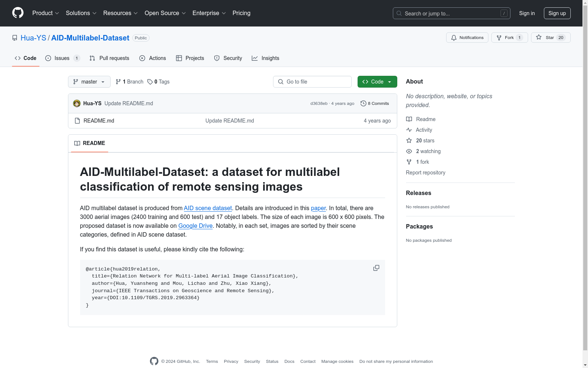
Task: Open the commit history via the clock icon
Action: click(363, 103)
